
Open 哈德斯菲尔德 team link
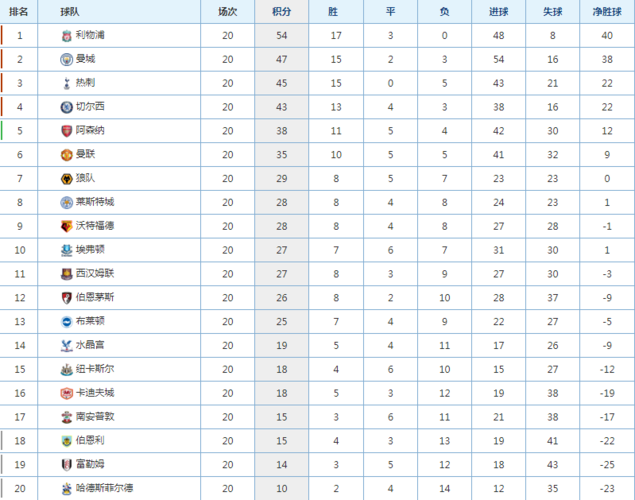[x=104, y=488]
